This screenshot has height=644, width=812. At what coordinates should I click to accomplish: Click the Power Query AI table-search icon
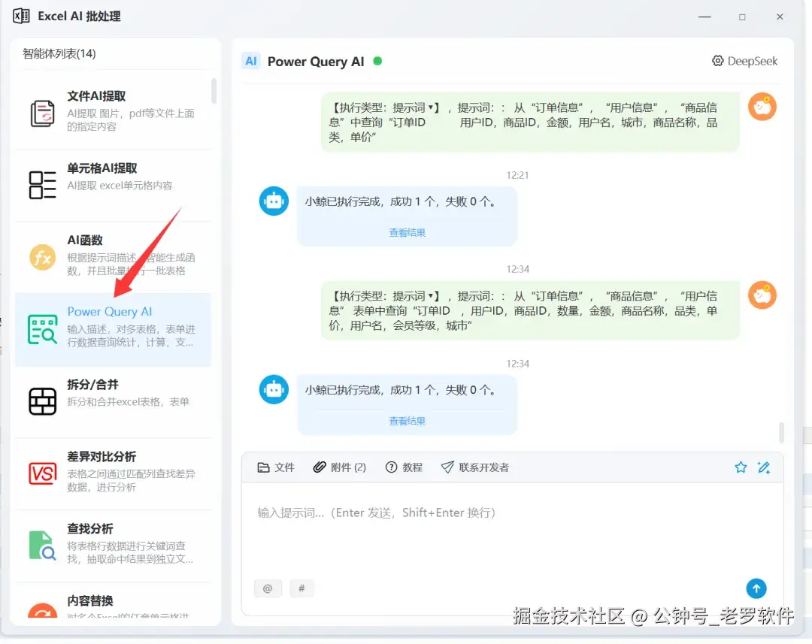click(42, 329)
